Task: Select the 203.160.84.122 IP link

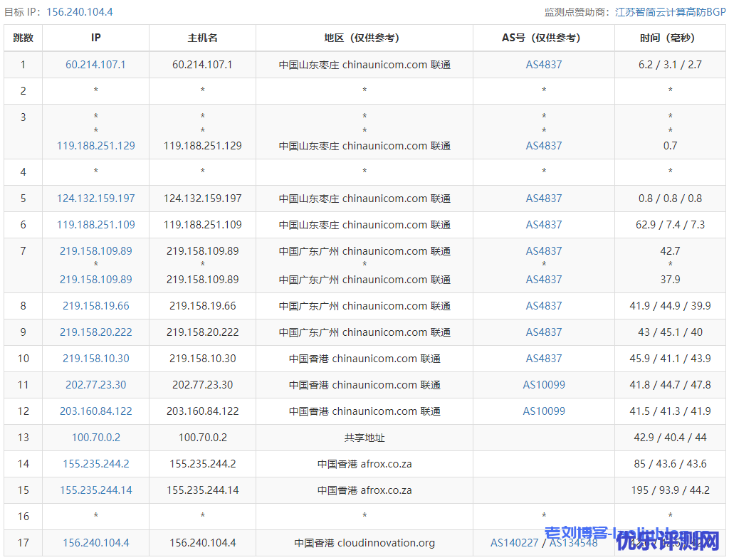Action: point(95,411)
